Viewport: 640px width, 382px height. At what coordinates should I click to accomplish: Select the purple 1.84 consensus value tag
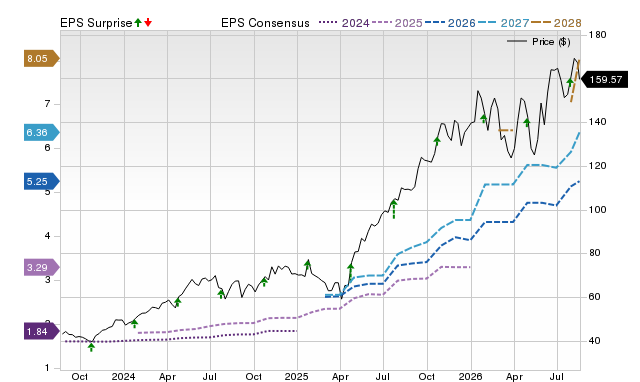pos(42,331)
